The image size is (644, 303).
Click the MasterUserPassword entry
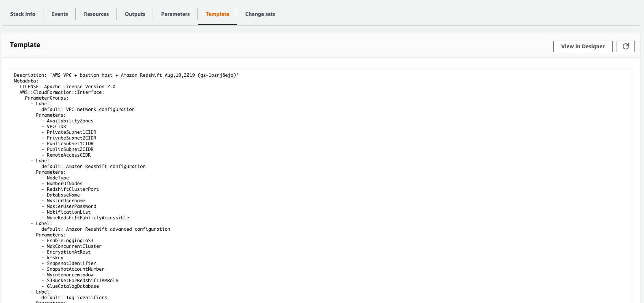pos(72,206)
